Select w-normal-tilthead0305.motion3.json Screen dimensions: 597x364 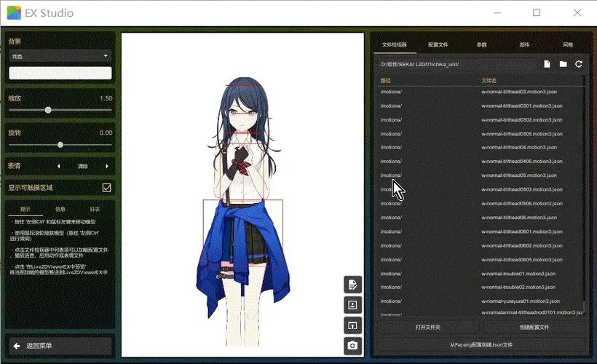(x=521, y=134)
